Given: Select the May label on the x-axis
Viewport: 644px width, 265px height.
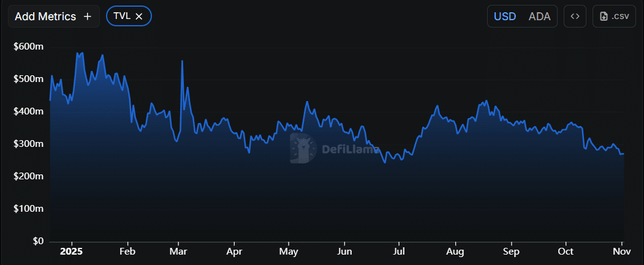Looking at the screenshot, I should (x=288, y=252).
